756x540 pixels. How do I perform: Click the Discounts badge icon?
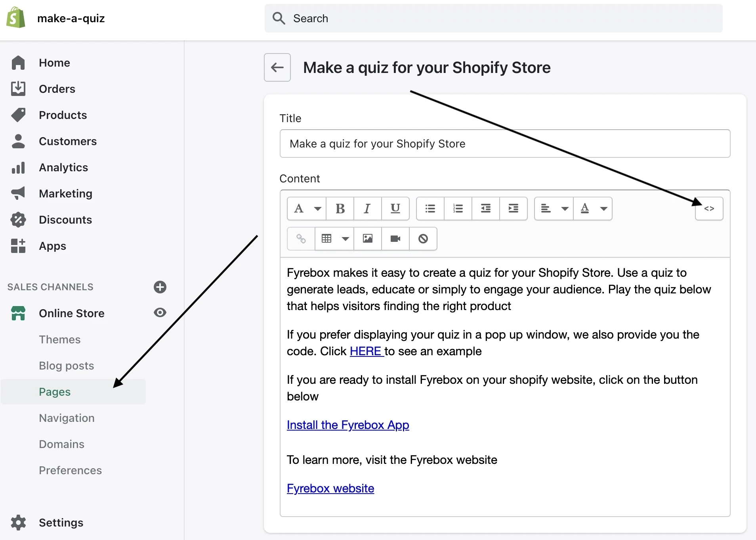click(x=18, y=220)
